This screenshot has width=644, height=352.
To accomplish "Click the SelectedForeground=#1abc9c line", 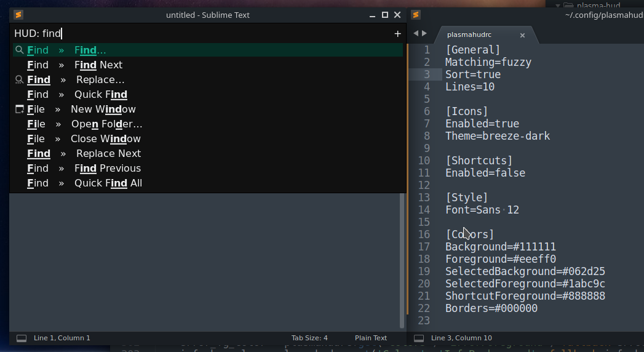I will (x=525, y=284).
